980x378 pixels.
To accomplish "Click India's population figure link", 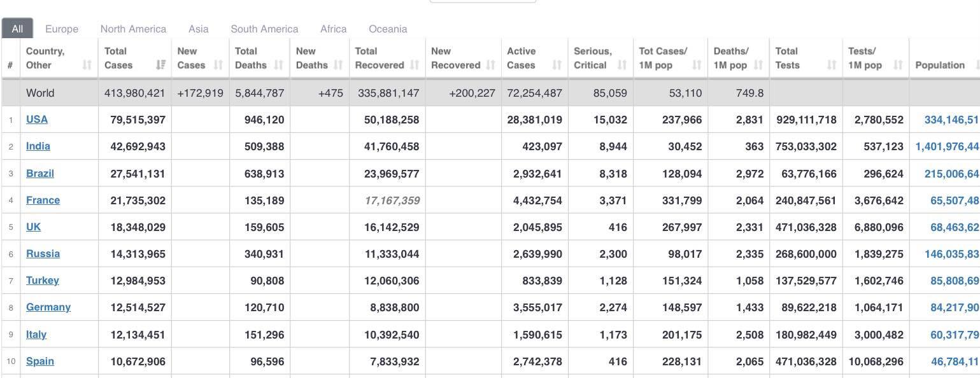I will pyautogui.click(x=947, y=146).
